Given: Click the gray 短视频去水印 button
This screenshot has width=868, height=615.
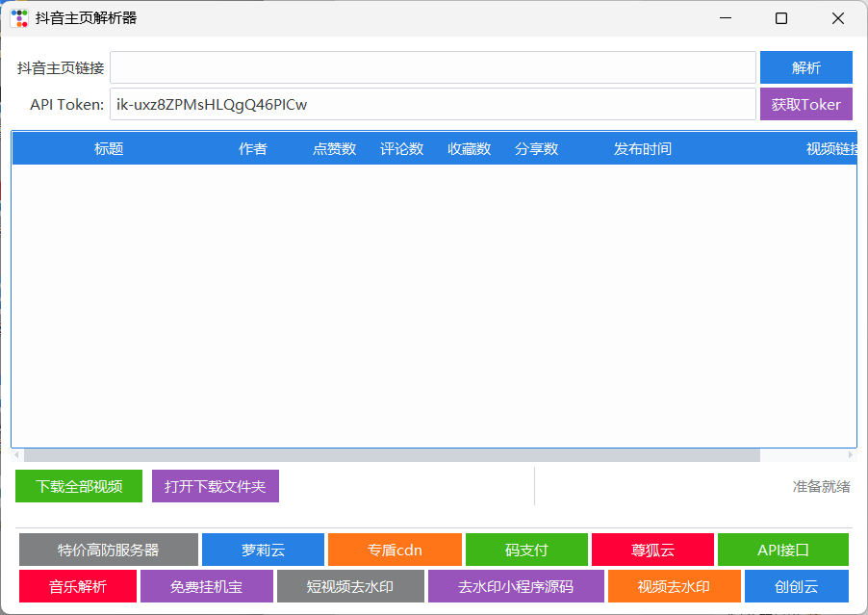Looking at the screenshot, I should click(350, 586).
